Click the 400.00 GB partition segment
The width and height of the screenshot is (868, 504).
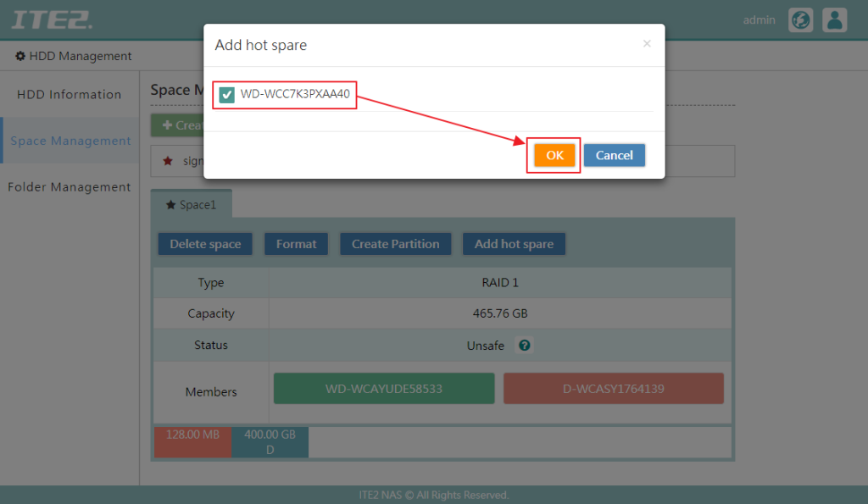(x=270, y=441)
